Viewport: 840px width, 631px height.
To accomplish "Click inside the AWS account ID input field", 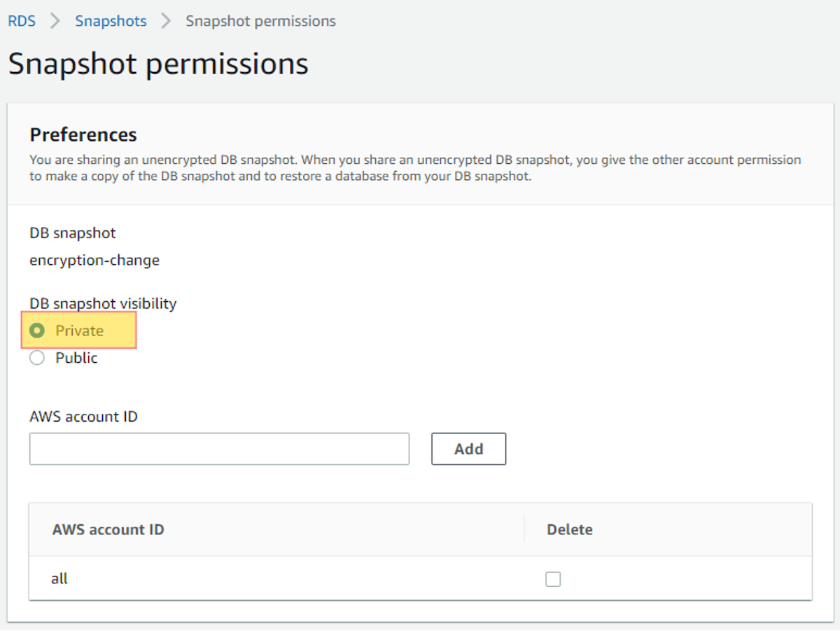I will tap(219, 449).
